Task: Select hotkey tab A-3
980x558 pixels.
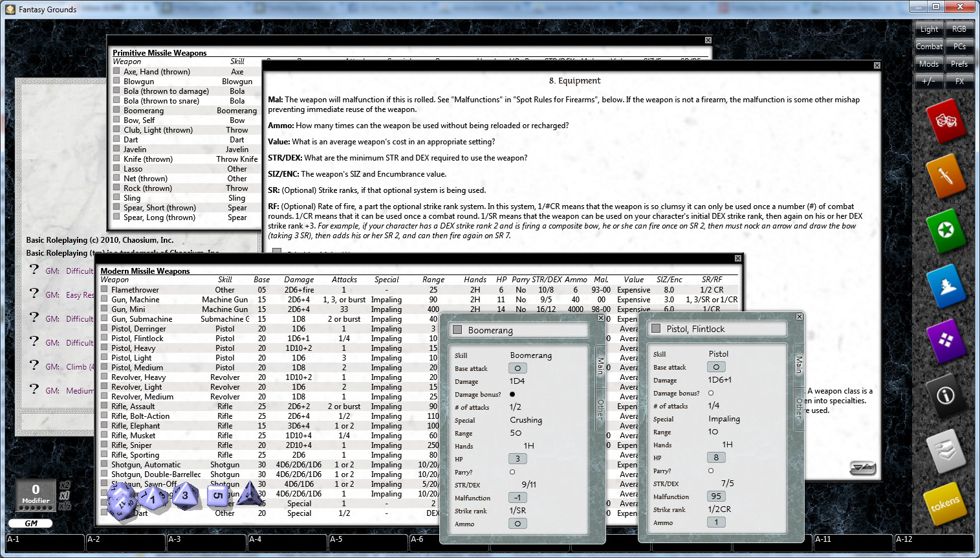Action: click(x=207, y=543)
